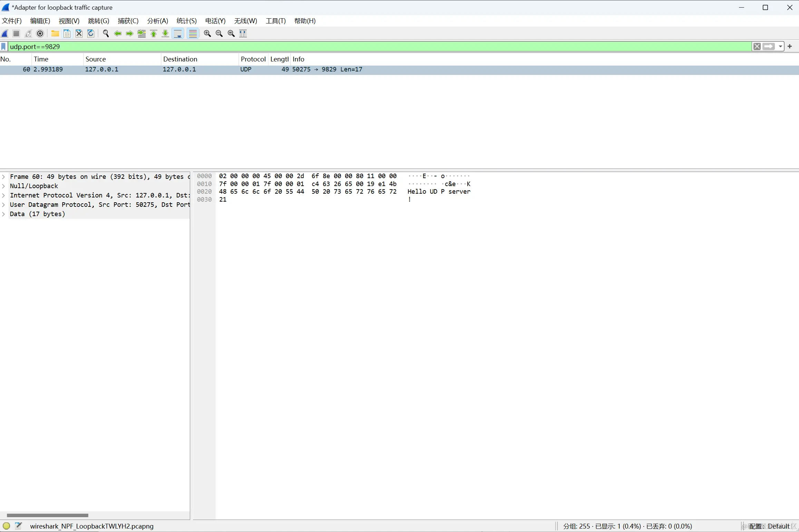Start capturing packets with shark fin icon

(5, 33)
